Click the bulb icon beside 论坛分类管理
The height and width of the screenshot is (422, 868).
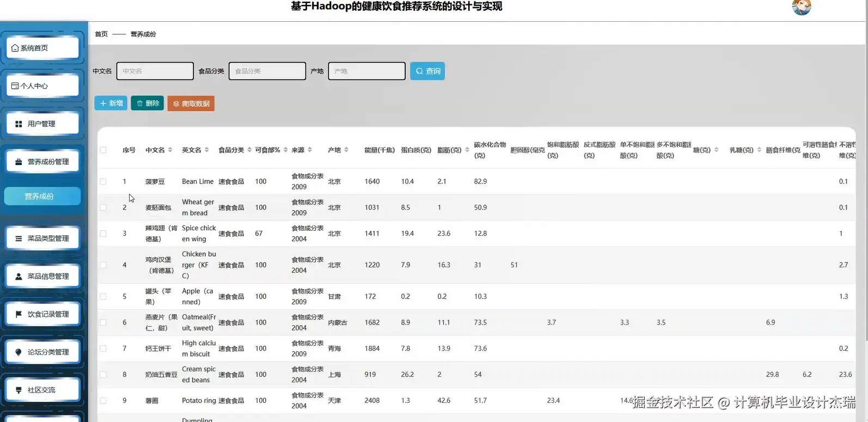(19, 352)
